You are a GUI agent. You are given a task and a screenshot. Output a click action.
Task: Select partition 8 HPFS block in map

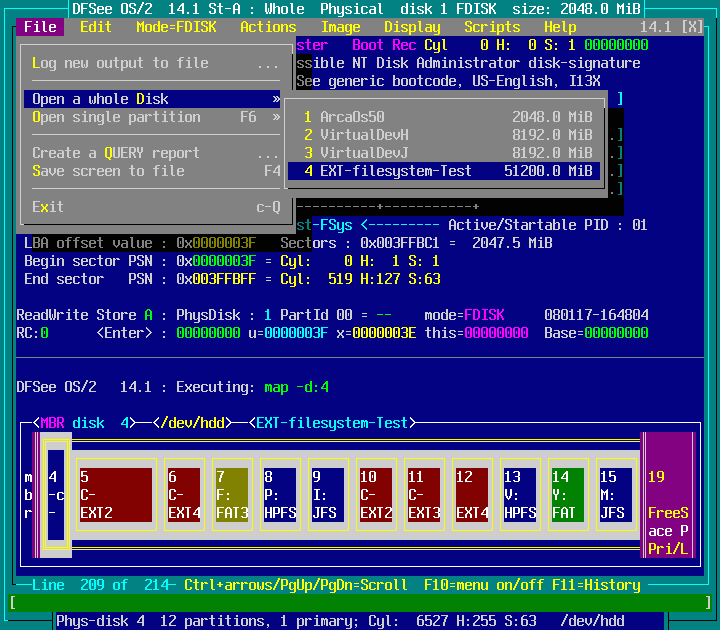(x=280, y=495)
